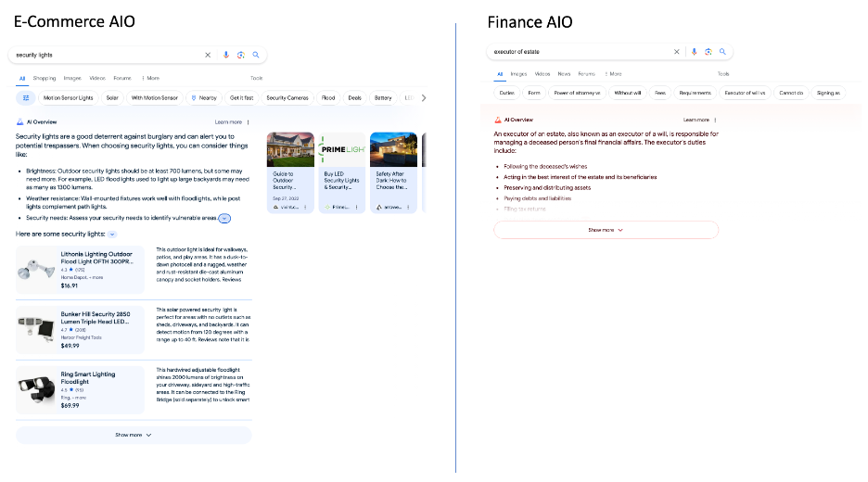Expand Show more under security light products
Image resolution: width=868 pixels, height=482 pixels.
click(x=134, y=434)
